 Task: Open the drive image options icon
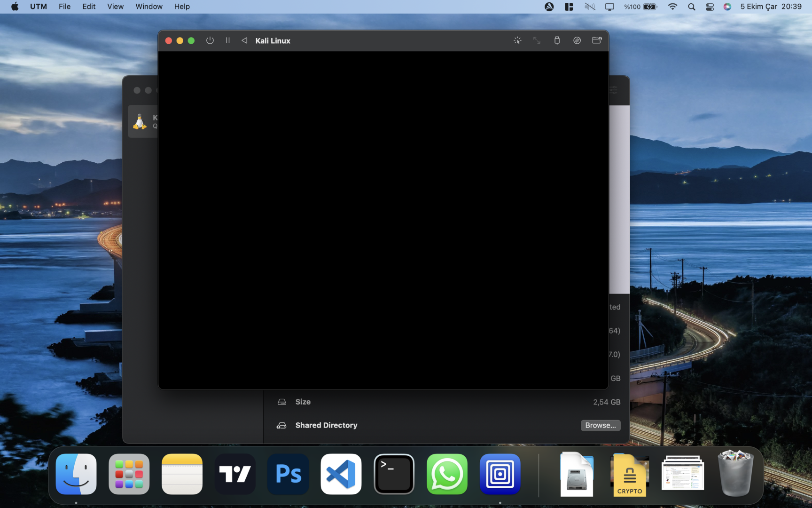pos(577,40)
